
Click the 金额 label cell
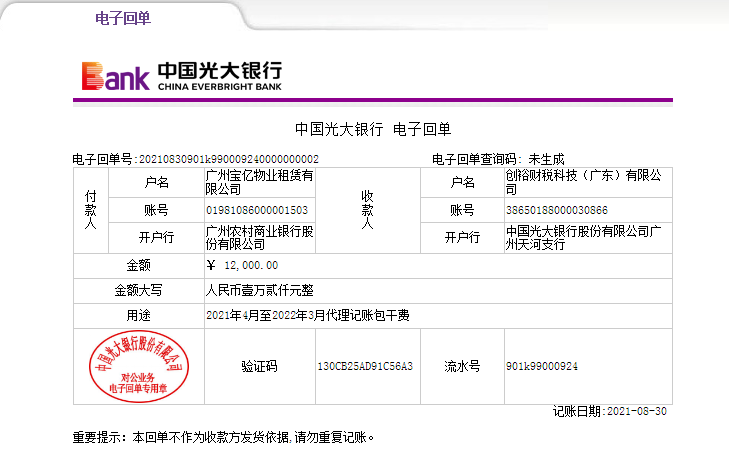[x=139, y=266]
